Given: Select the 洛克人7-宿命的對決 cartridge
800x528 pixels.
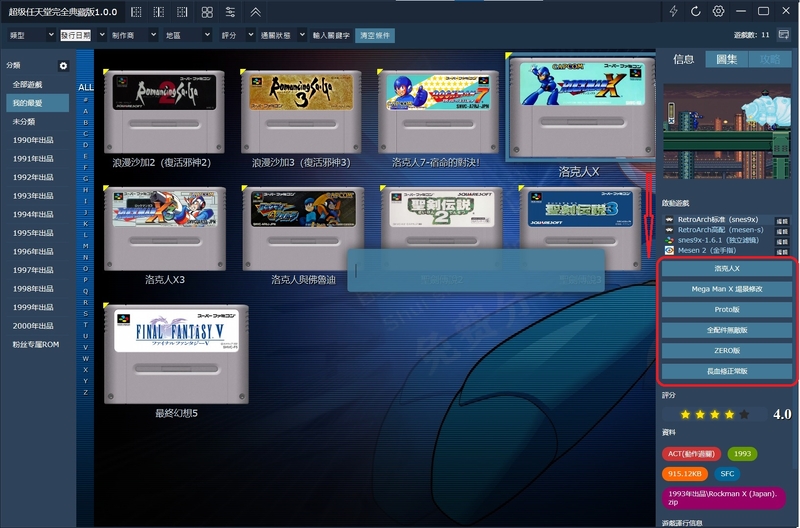Looking at the screenshot, I should (x=438, y=112).
